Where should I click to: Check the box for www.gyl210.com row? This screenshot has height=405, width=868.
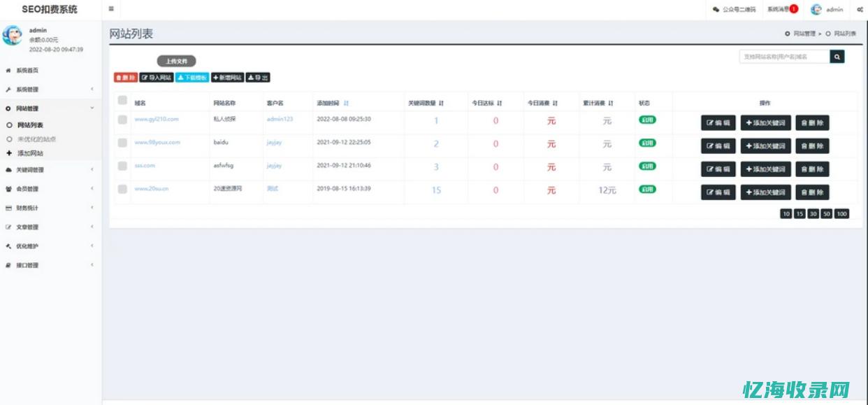point(122,120)
